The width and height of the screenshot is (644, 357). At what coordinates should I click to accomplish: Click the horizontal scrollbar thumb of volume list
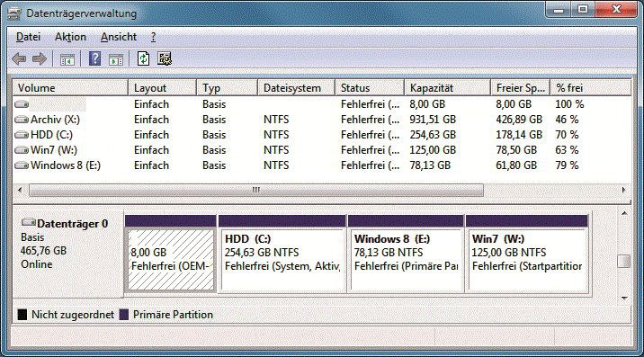click(x=255, y=191)
